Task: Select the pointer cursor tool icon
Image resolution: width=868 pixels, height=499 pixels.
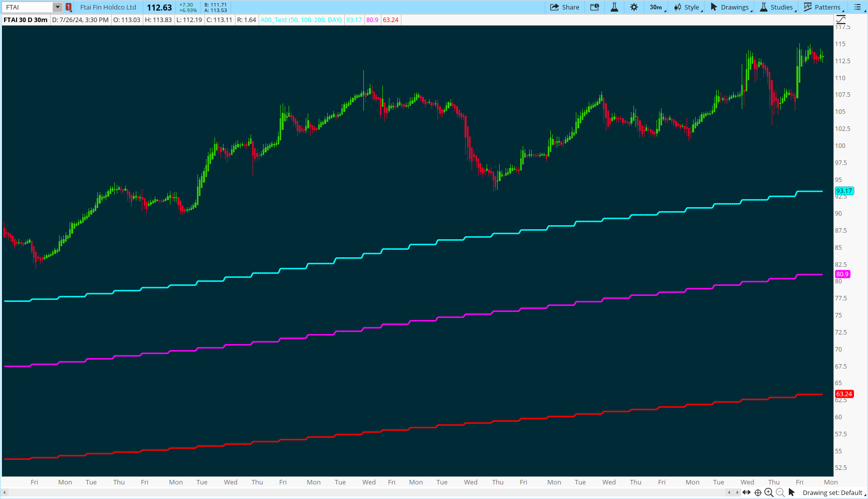Action: point(792,492)
